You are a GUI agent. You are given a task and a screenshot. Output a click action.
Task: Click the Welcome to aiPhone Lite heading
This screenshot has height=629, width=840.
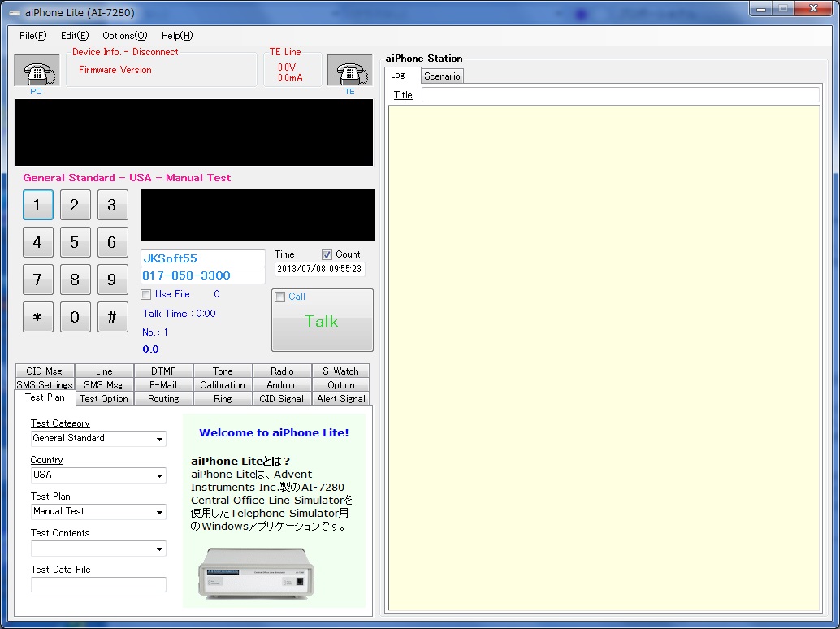click(274, 433)
